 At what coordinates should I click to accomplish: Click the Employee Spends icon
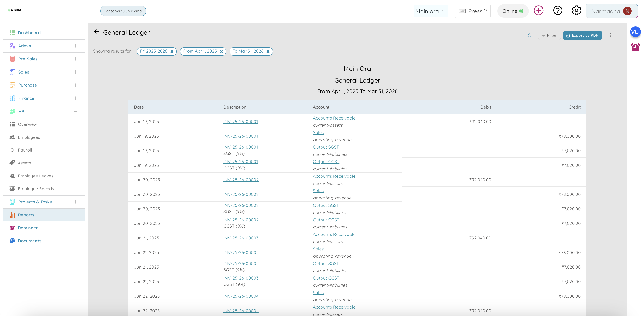(13, 189)
